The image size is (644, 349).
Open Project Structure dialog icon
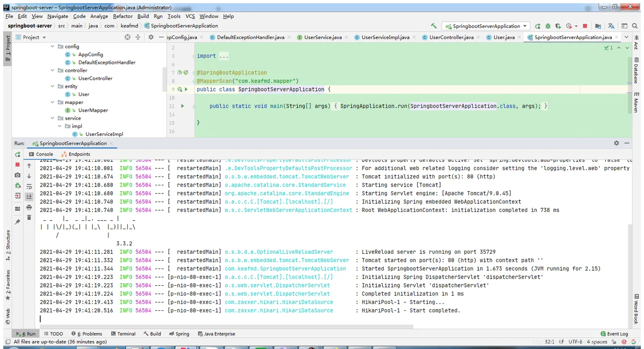coord(598,26)
